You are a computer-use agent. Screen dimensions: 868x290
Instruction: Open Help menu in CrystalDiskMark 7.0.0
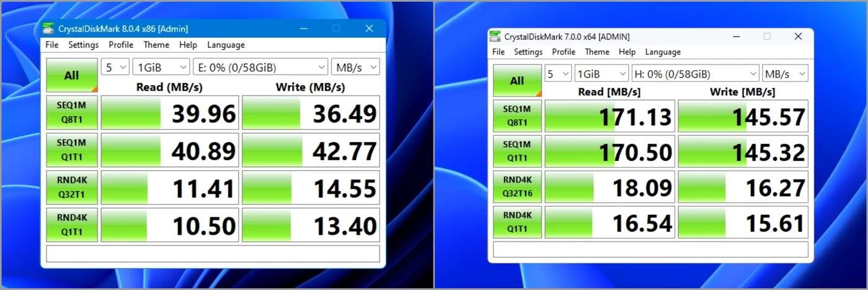pos(627,52)
